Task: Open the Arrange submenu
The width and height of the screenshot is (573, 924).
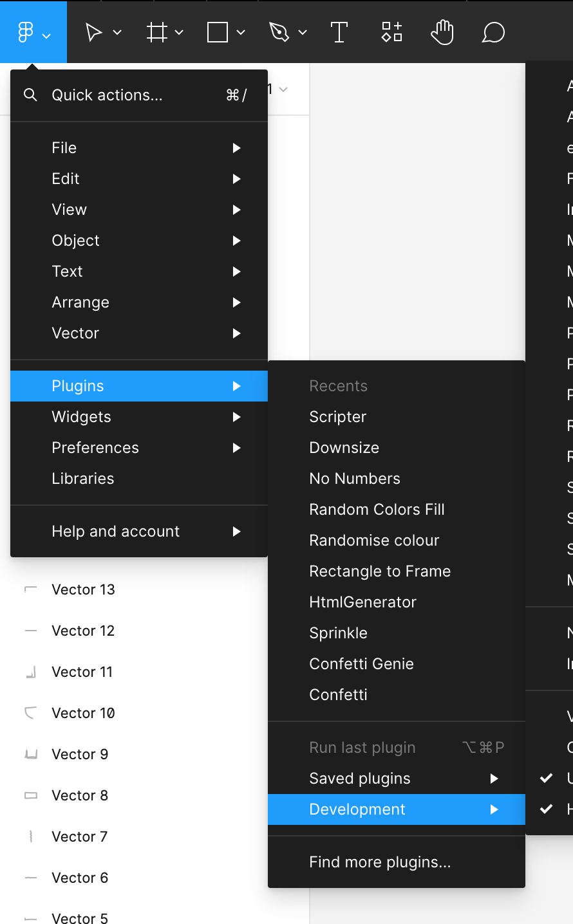Action: tap(139, 302)
